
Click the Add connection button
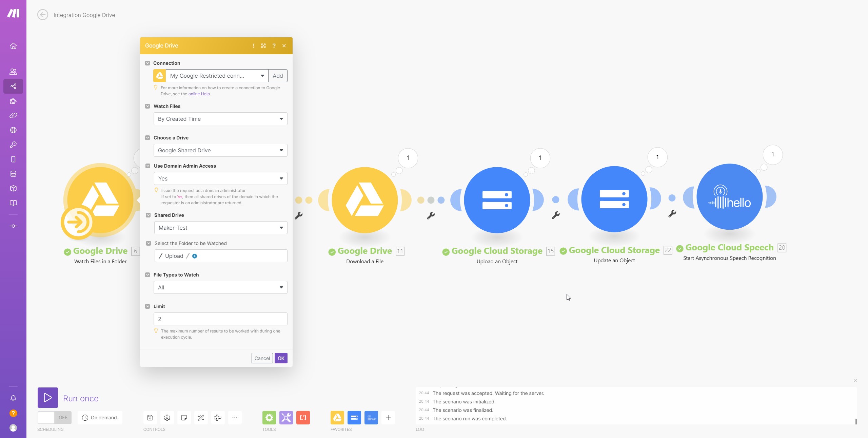278,76
